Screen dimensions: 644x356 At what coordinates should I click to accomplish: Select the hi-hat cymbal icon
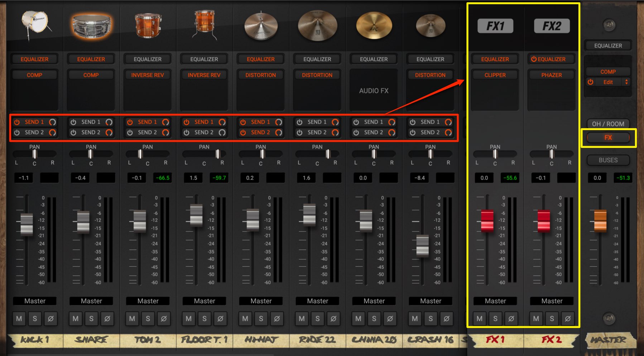[261, 26]
